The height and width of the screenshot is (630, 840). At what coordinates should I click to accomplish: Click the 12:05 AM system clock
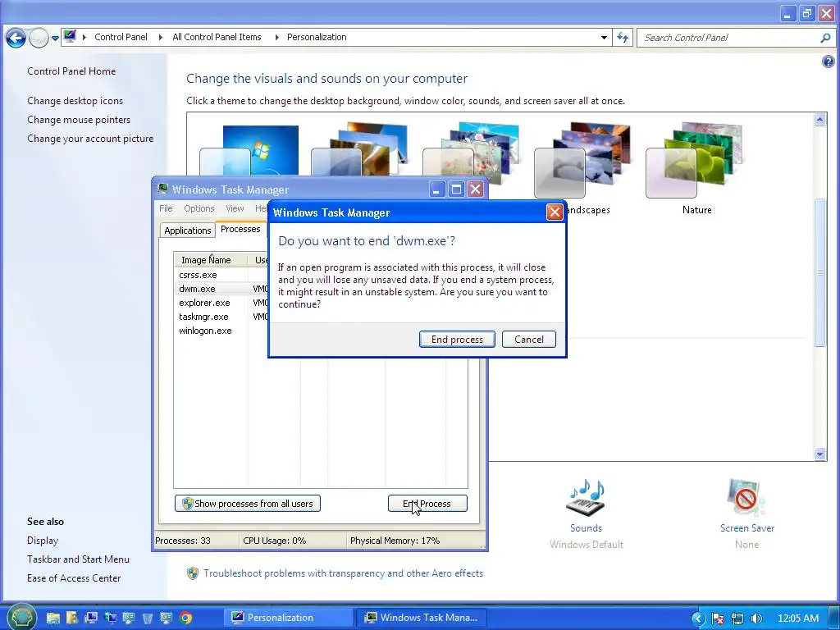[797, 619]
